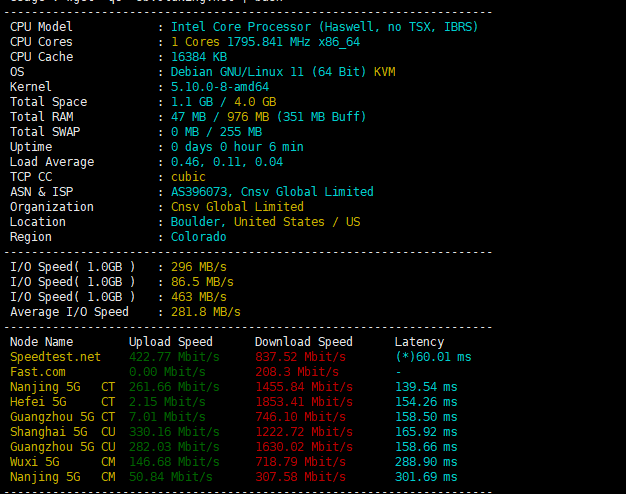Click the latency value 139.54 ms

426,387
